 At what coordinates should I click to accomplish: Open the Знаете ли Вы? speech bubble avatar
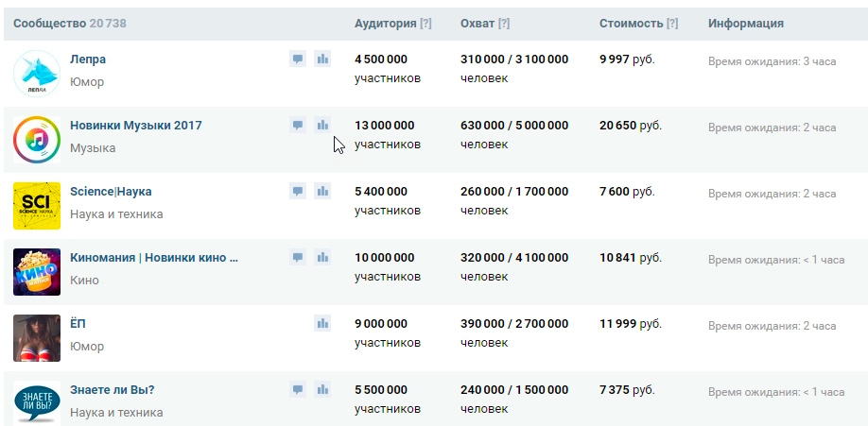[37, 402]
